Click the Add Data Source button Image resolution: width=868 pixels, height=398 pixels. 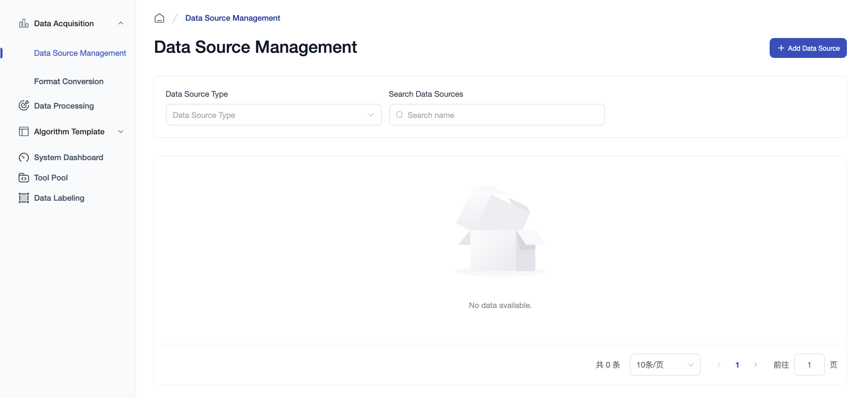(808, 48)
